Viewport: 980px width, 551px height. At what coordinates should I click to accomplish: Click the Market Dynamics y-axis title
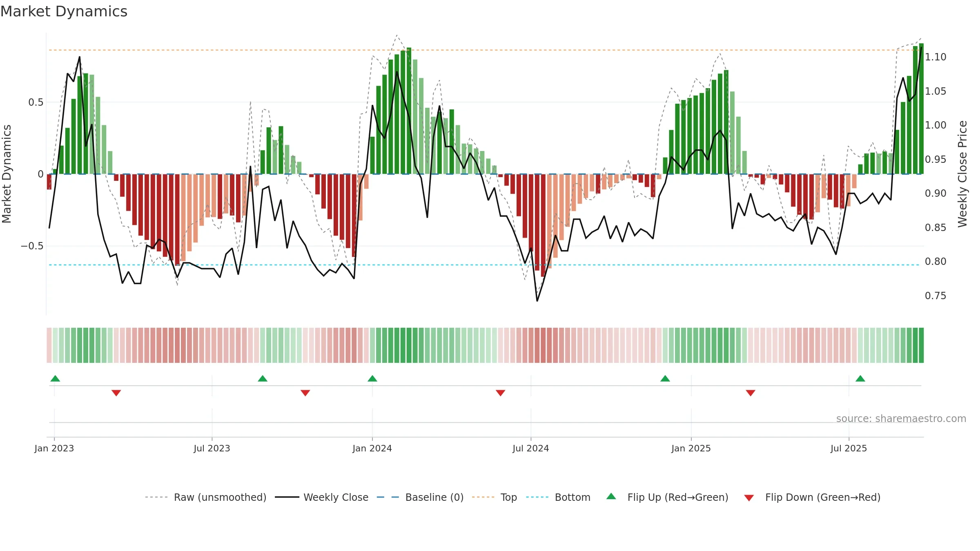click(x=7, y=174)
